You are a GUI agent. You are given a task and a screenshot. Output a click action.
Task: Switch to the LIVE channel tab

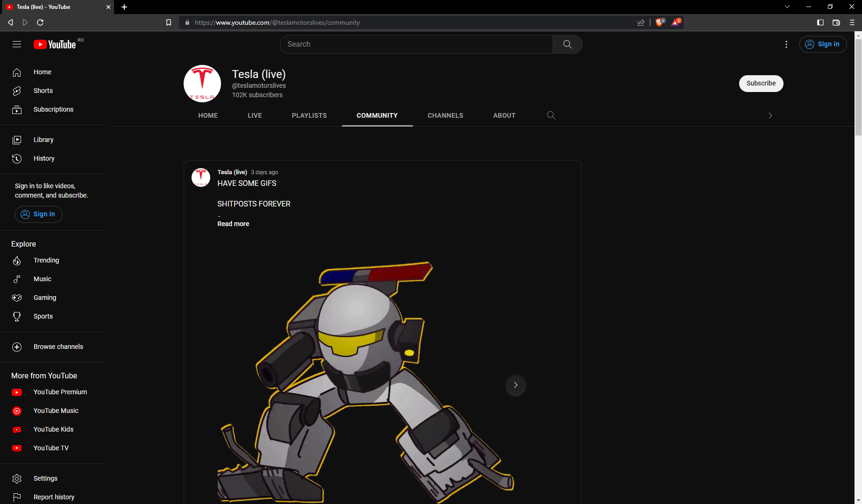pos(255,115)
